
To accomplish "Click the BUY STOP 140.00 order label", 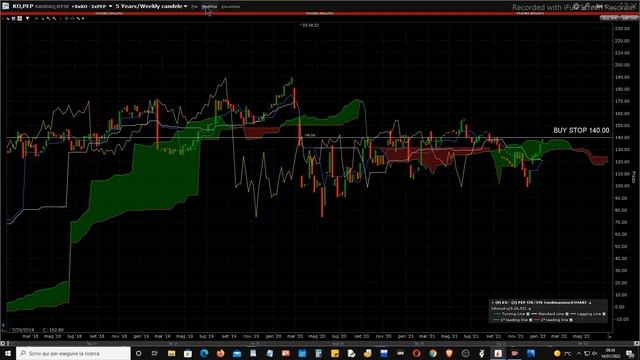I will (x=581, y=130).
